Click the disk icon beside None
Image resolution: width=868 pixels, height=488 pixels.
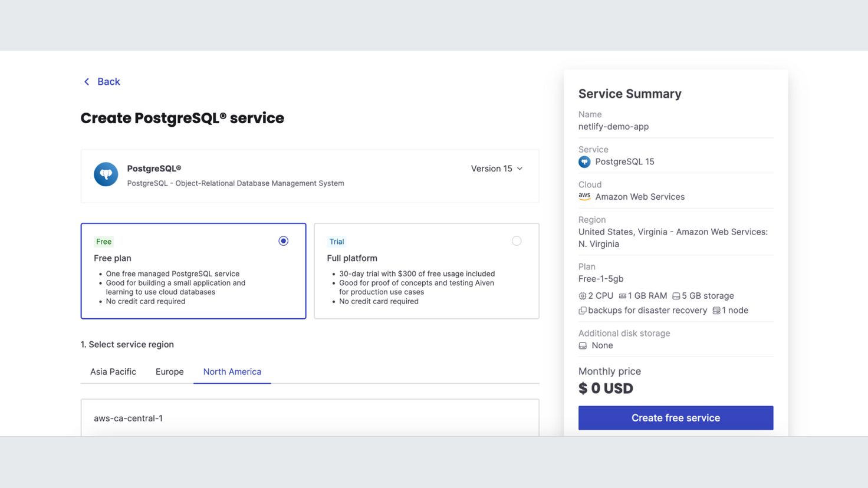point(583,346)
